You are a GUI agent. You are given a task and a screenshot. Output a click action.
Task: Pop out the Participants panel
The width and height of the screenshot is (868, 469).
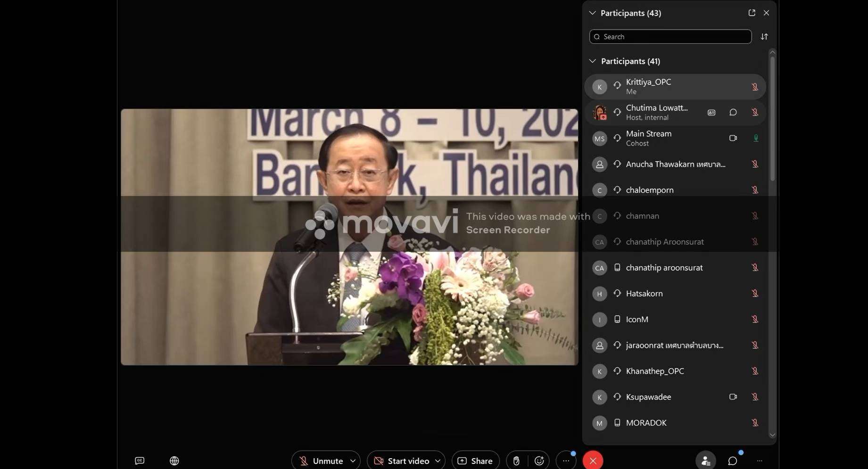click(752, 13)
